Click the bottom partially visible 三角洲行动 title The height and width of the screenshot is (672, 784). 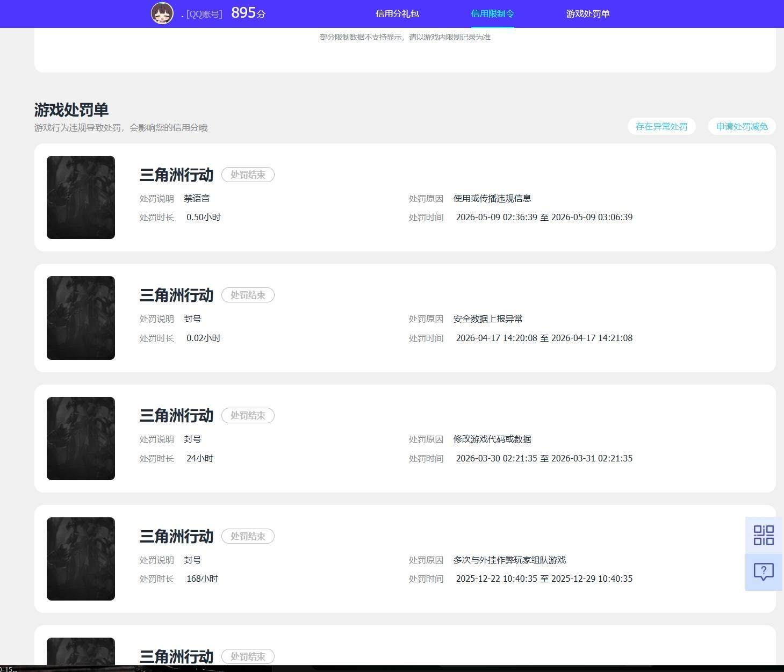pyautogui.click(x=176, y=656)
